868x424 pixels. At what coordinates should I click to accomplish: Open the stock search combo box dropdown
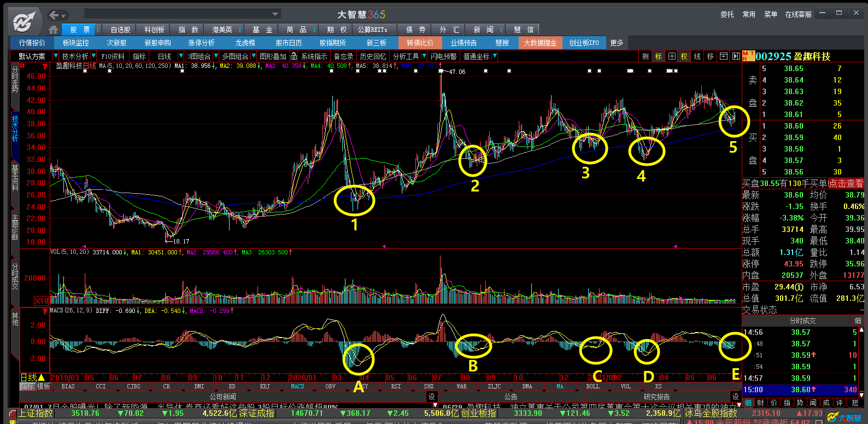coord(275,14)
